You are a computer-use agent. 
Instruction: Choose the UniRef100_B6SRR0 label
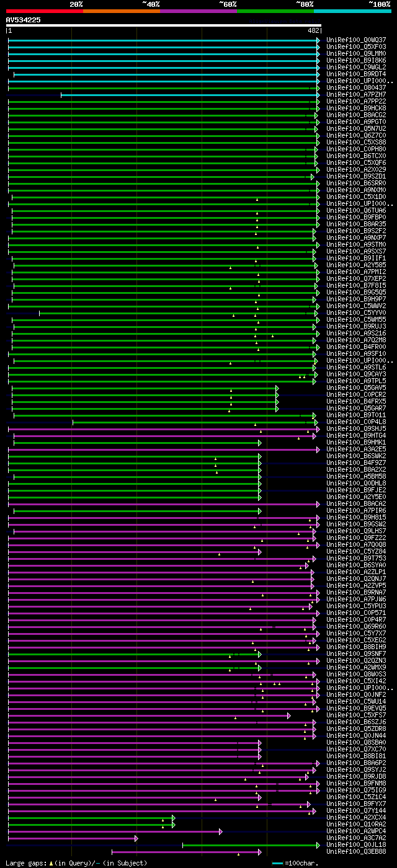(x=356, y=183)
